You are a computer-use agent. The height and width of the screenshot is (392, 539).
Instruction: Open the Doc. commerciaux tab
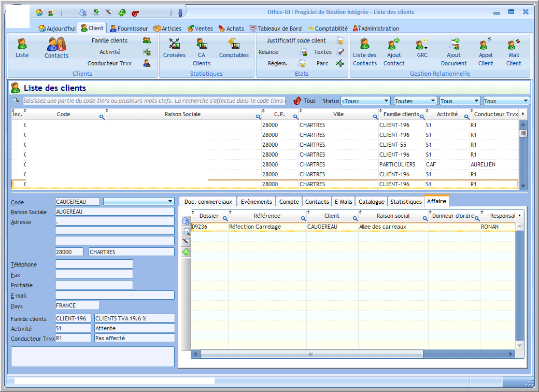(208, 202)
